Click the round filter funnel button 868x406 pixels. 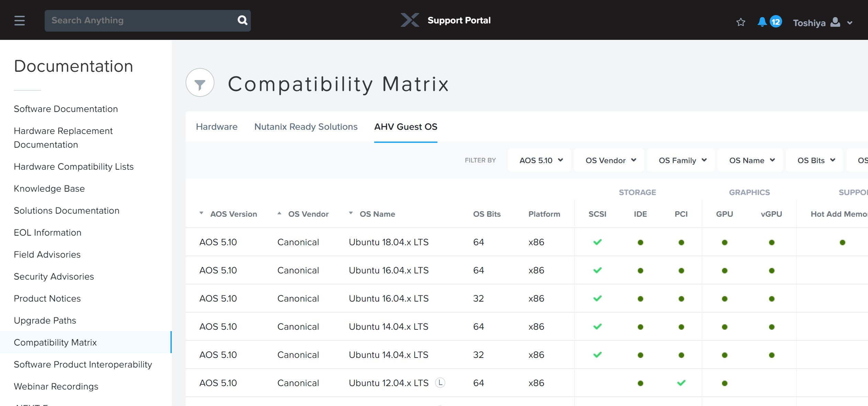click(200, 82)
